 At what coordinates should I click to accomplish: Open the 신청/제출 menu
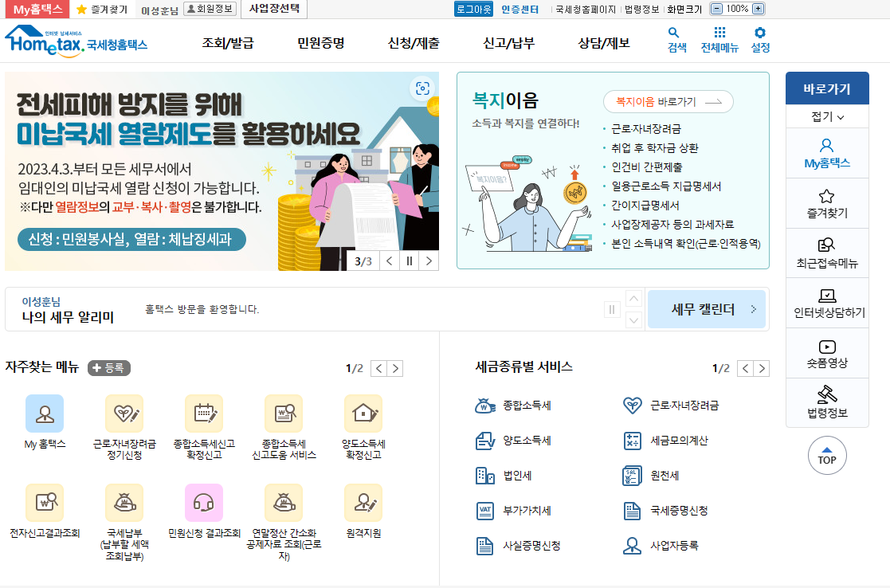pos(414,43)
